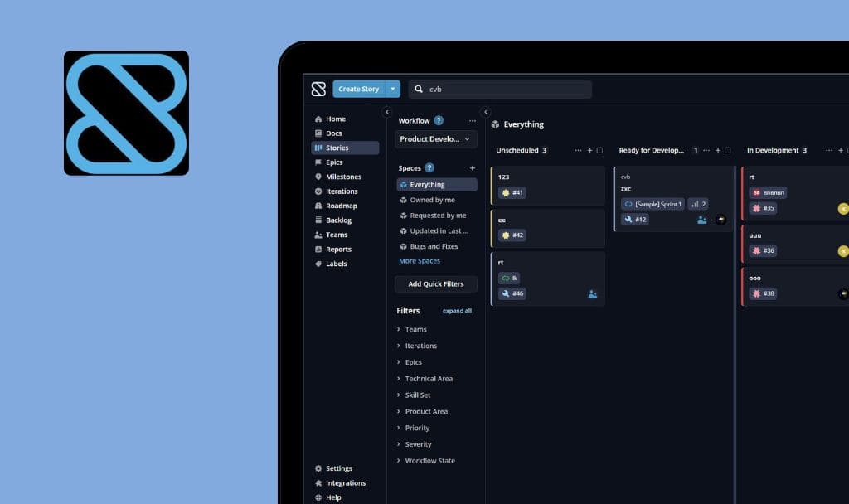The image size is (849, 504).
Task: Click the #12 chore story badge
Action: point(634,219)
